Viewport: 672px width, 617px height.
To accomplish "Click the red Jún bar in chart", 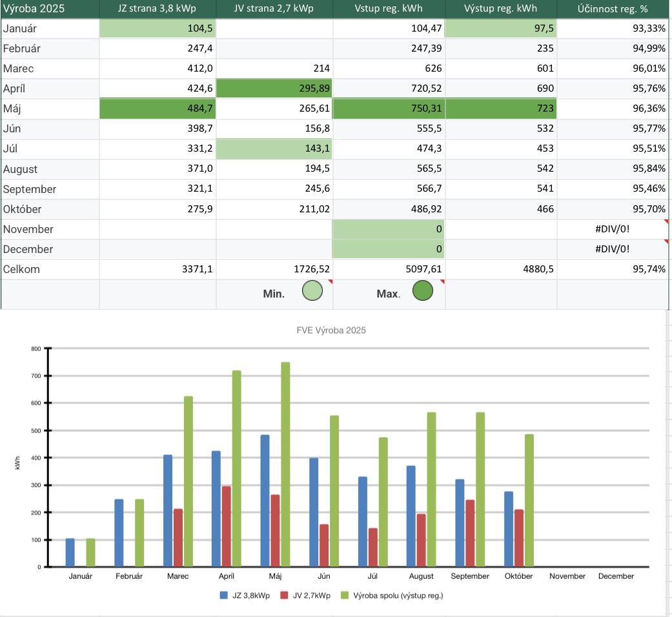I will point(323,545).
